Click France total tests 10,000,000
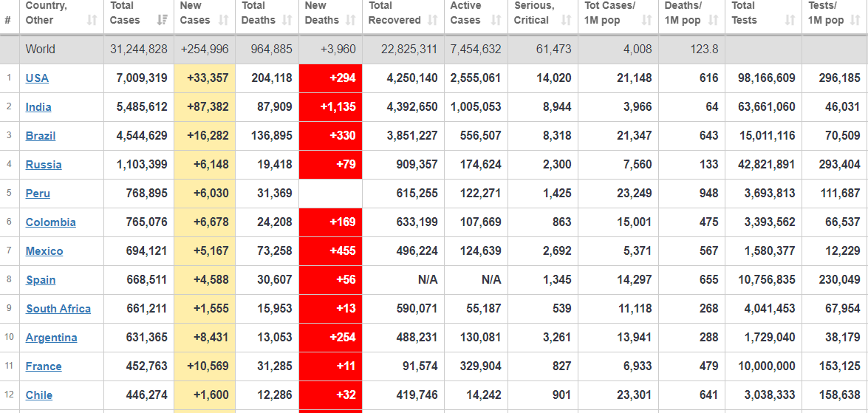868x413 pixels. [767, 366]
